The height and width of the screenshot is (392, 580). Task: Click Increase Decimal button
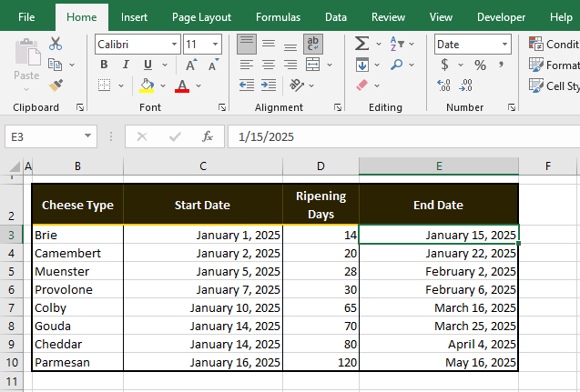tap(444, 85)
